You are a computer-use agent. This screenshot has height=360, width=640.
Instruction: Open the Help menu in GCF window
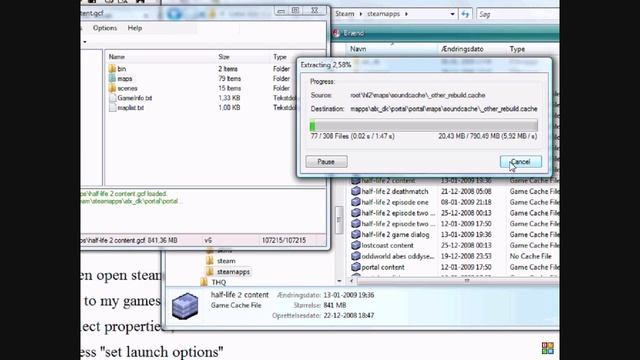pyautogui.click(x=135, y=28)
